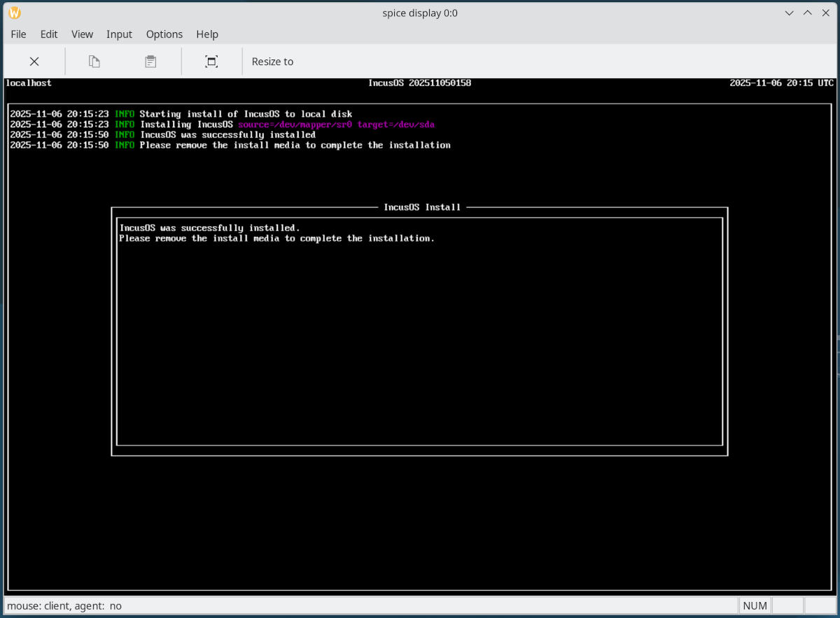Toggle fullscreen using the toolbar icon
This screenshot has width=840, height=618.
(211, 61)
